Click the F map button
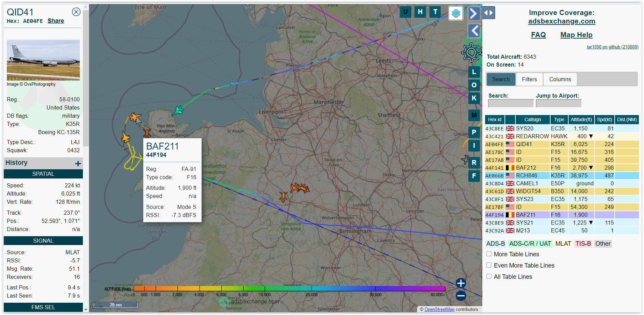This screenshot has height=315, width=644. pos(474,176)
